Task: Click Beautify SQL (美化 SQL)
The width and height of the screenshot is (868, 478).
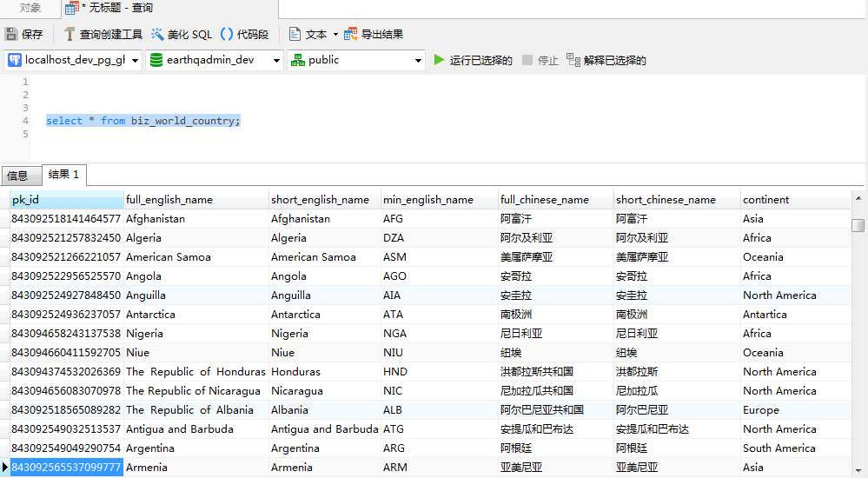Action: point(182,35)
